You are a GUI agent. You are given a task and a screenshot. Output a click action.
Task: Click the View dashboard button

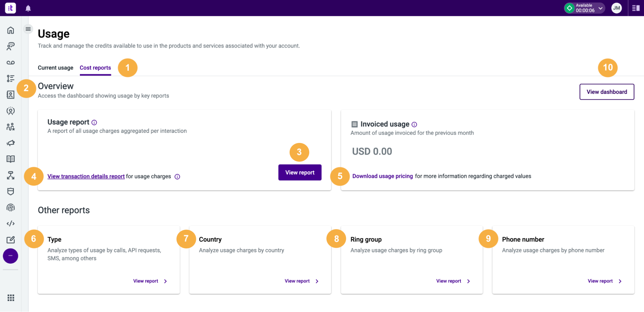pos(606,92)
